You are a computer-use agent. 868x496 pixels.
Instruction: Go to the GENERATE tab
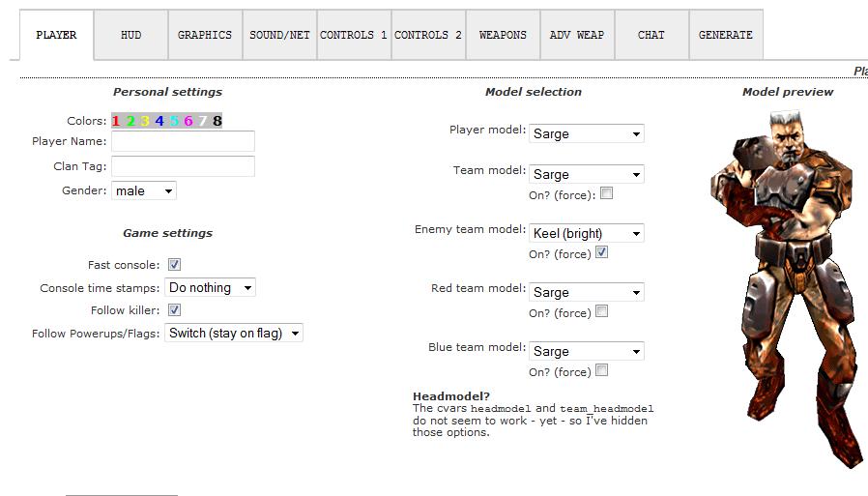click(x=726, y=35)
